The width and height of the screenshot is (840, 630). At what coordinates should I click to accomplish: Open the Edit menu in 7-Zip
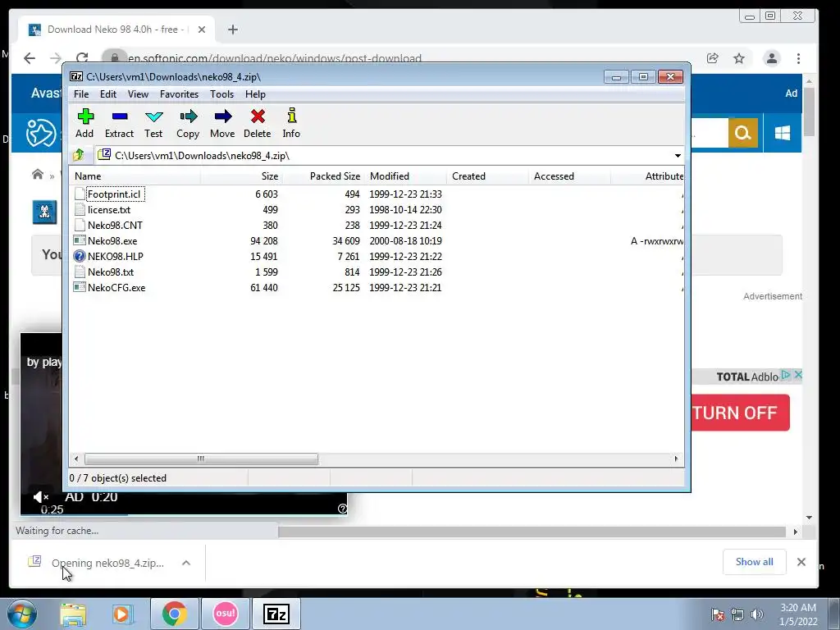point(107,94)
